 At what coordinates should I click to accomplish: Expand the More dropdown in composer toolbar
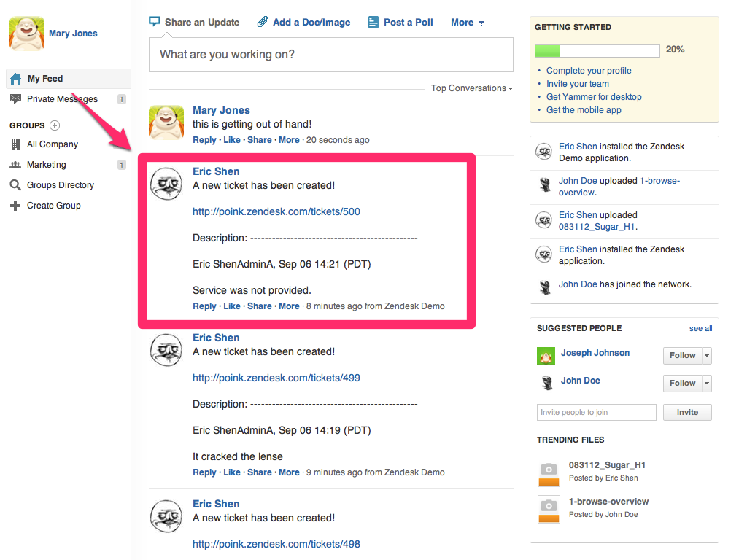point(467,23)
